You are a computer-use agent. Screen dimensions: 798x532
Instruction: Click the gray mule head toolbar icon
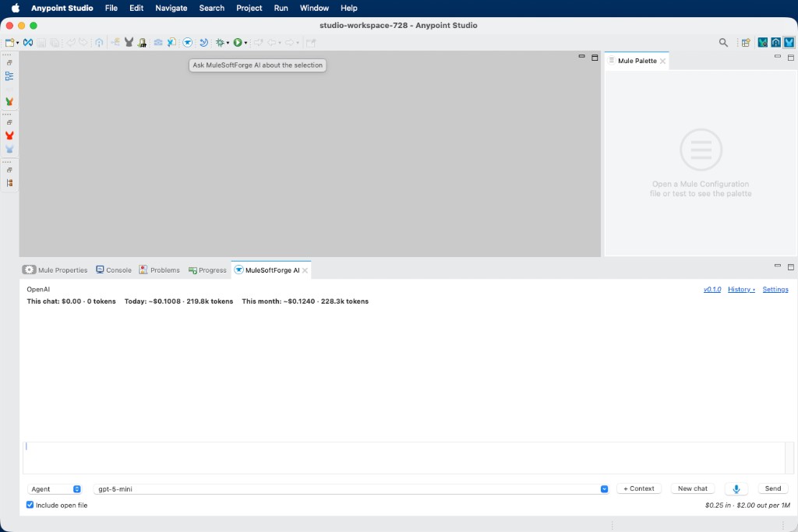point(129,43)
